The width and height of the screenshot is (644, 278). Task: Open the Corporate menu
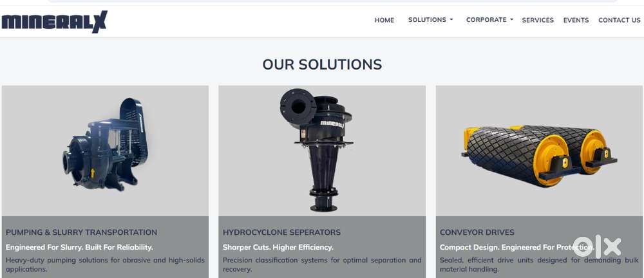coord(486,20)
